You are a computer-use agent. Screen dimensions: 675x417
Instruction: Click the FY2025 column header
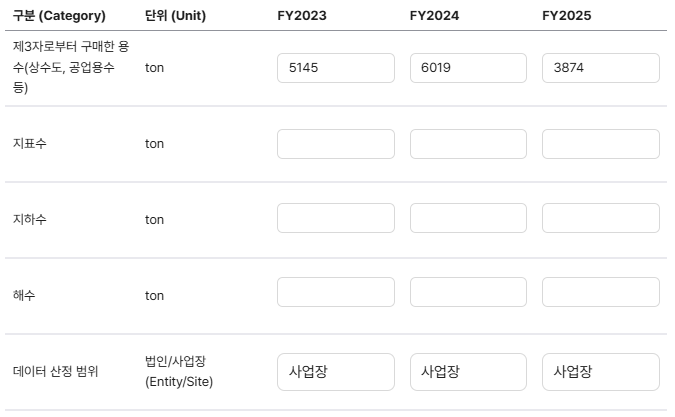pos(567,15)
